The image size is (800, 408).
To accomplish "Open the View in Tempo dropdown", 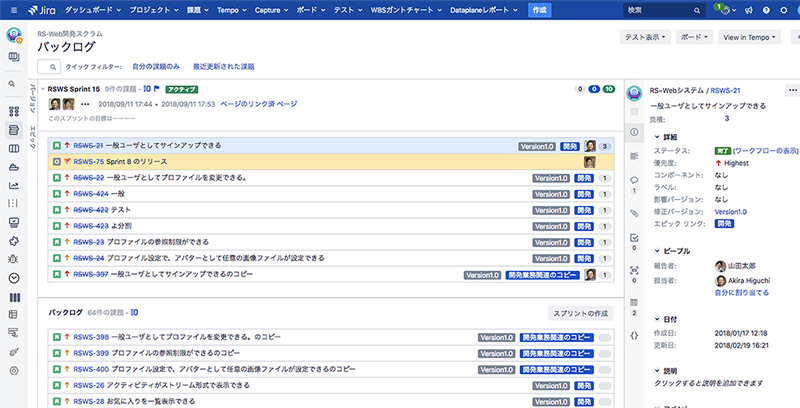I will point(749,37).
